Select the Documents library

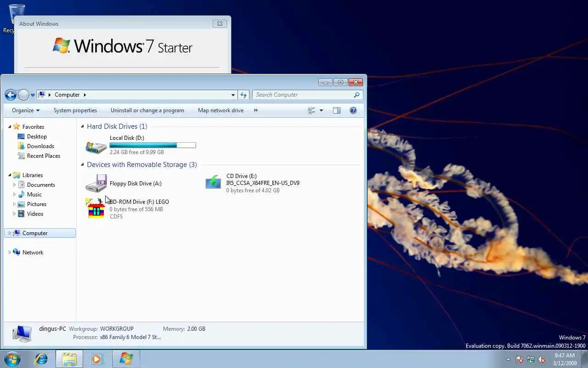pyautogui.click(x=41, y=185)
